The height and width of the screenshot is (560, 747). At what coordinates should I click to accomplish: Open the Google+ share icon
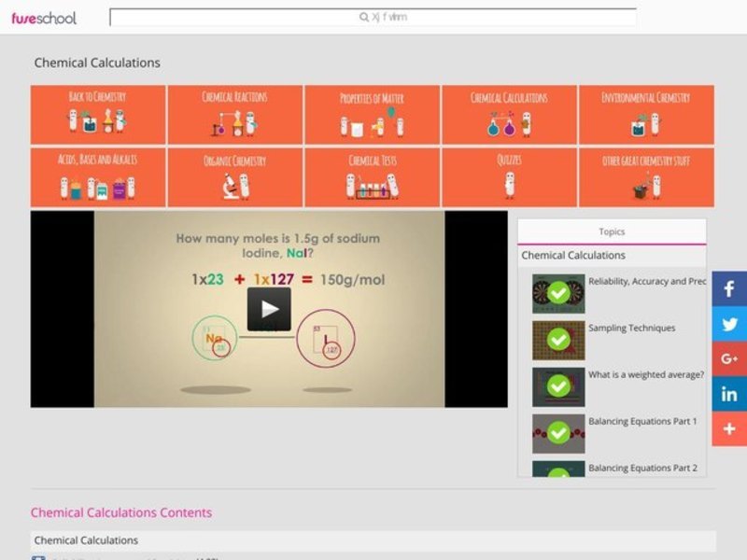[x=727, y=360]
